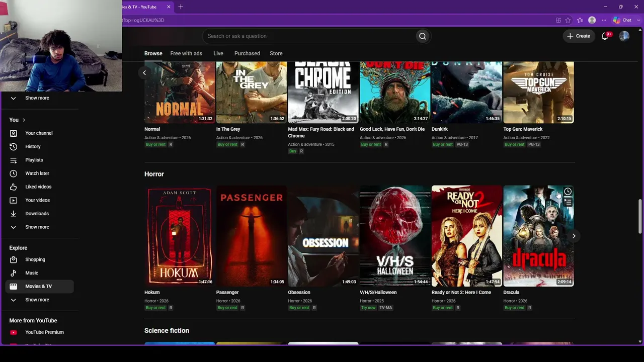The width and height of the screenshot is (644, 362).
Task: Click the browser apps icon in address bar
Action: tap(558, 20)
